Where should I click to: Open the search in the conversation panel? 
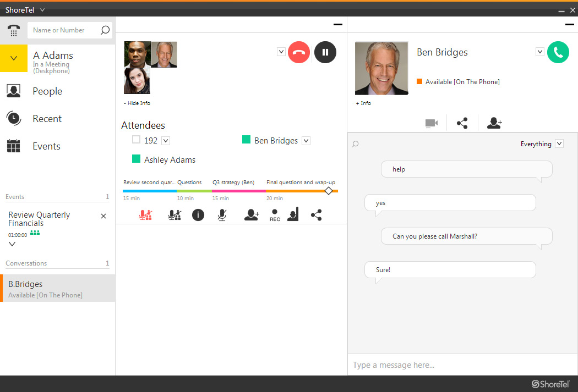(x=355, y=143)
